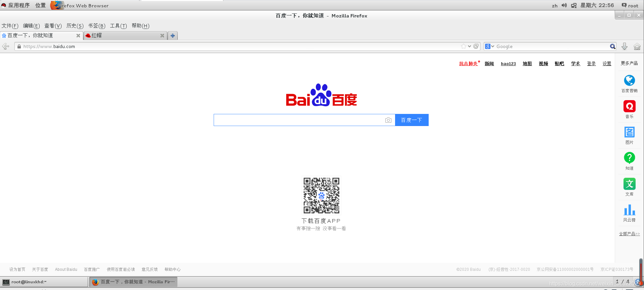The height and width of the screenshot is (290, 644).
Task: Click the 登录 link
Action: (591, 64)
